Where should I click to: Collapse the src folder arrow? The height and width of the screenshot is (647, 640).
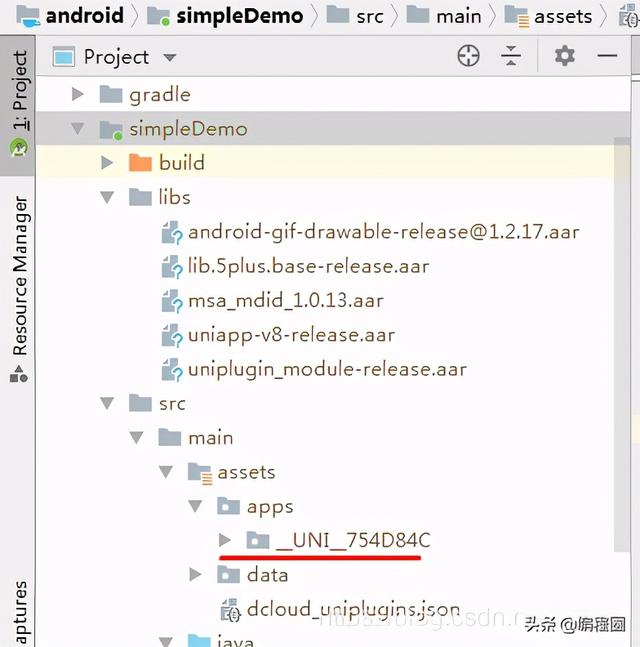(x=107, y=403)
